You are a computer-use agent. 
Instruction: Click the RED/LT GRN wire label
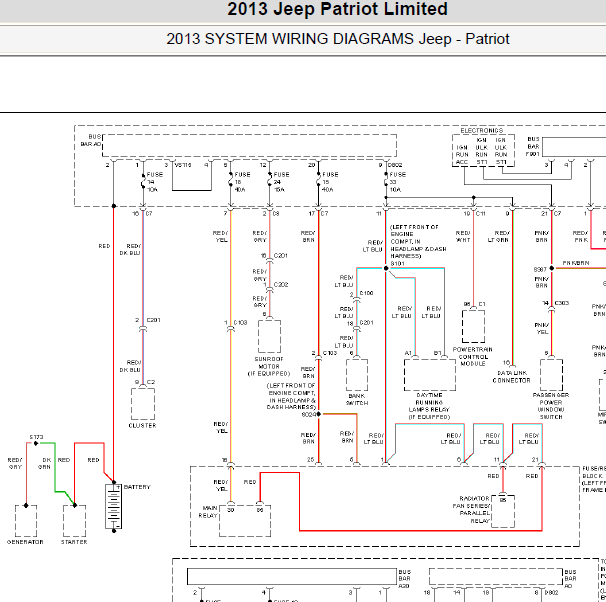[499, 236]
